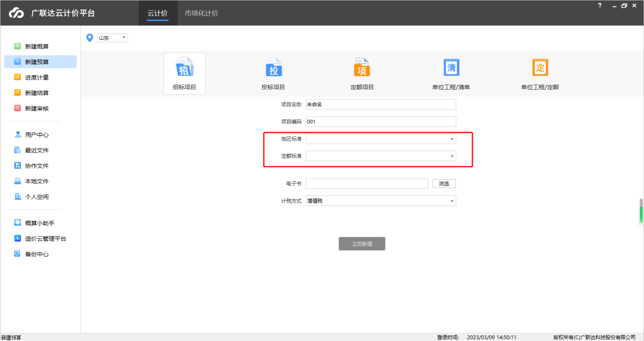
Task: Click the 协作文件 icon
Action: click(x=17, y=165)
